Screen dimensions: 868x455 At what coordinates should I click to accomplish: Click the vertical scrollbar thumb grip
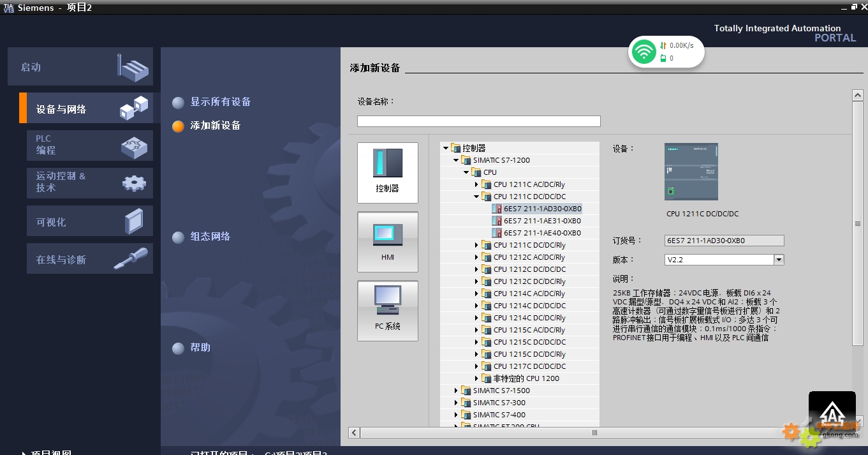pyautogui.click(x=858, y=223)
